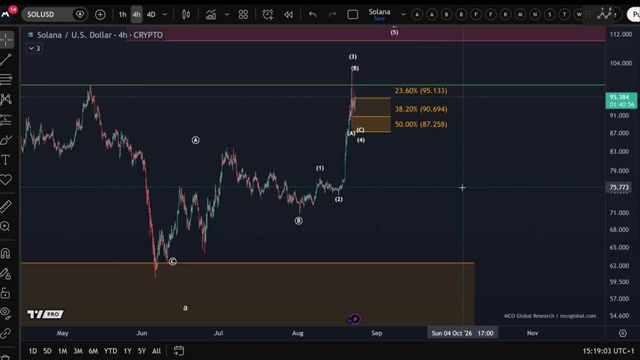Click the Compare or add symbol plus icon

point(100,15)
